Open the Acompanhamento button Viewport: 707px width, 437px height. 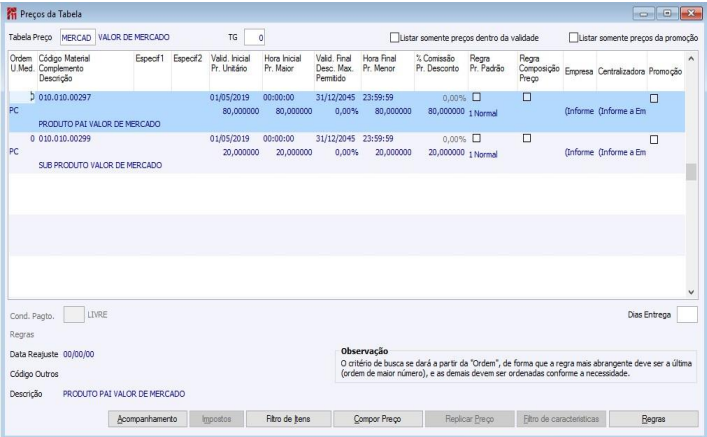[146, 418]
